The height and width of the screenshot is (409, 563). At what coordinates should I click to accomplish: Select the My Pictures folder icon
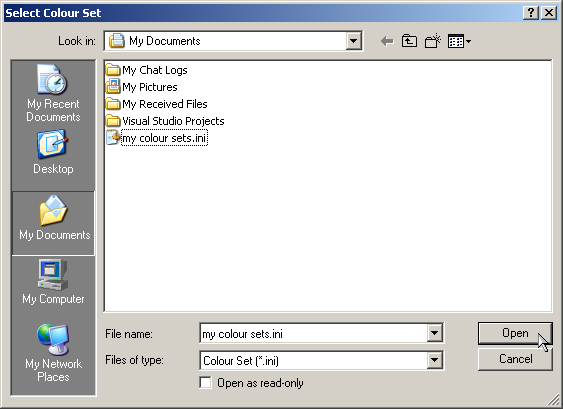113,87
